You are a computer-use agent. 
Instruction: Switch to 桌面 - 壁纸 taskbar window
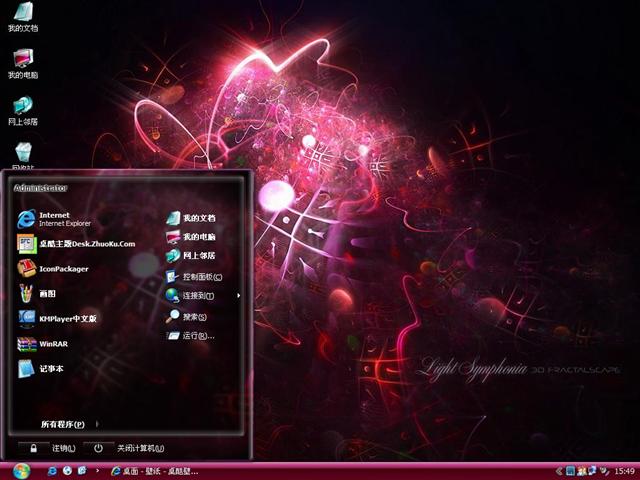click(x=154, y=471)
